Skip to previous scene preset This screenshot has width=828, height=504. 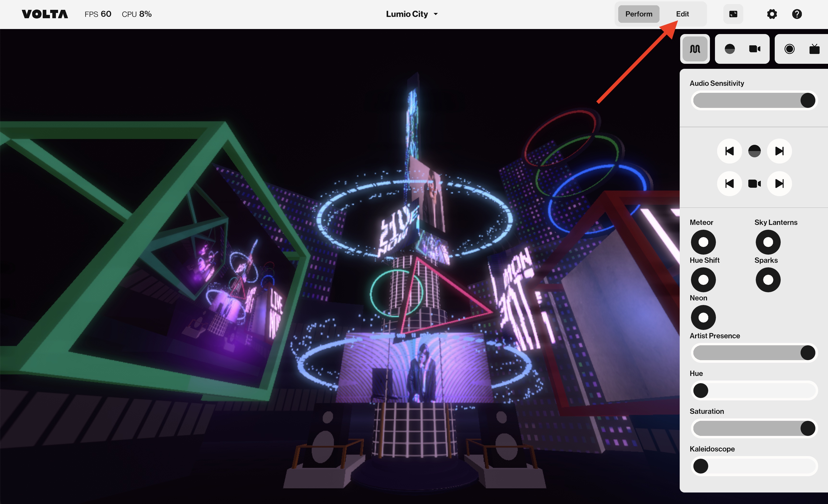pyautogui.click(x=729, y=151)
